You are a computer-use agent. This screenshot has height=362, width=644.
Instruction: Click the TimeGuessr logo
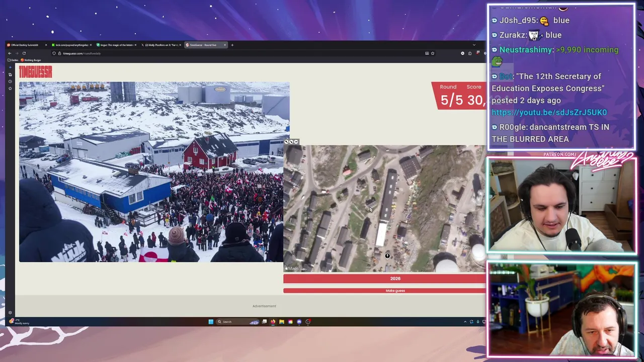[35, 72]
